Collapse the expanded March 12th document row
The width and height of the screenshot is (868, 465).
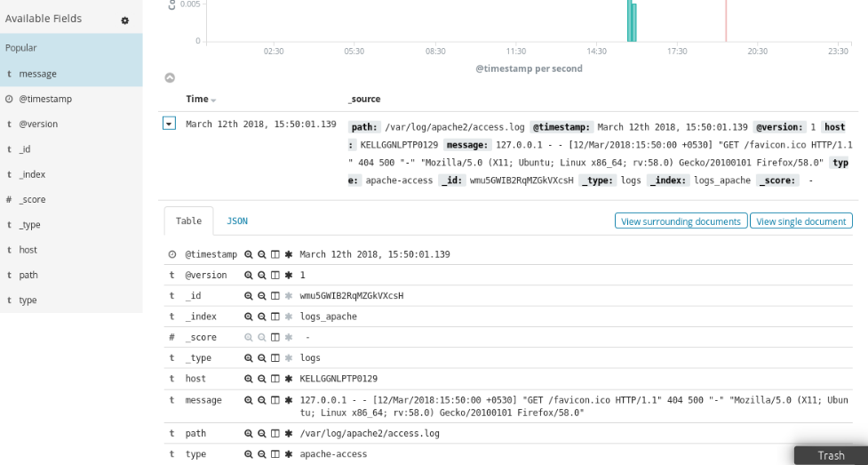(x=170, y=124)
